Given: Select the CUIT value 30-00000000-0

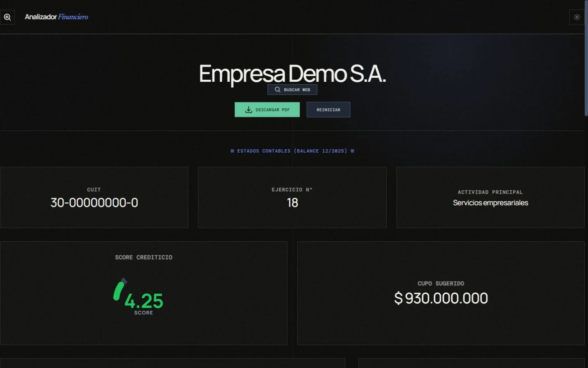Looking at the screenshot, I should pos(94,203).
